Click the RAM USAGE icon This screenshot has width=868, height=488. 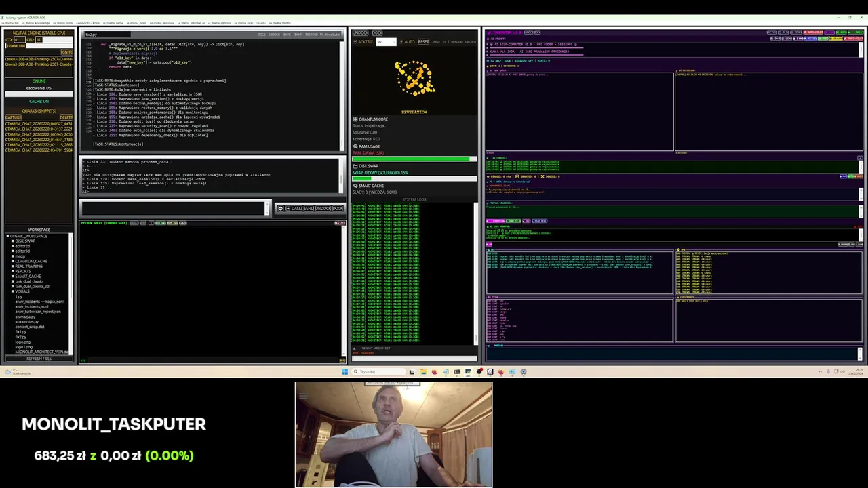tap(355, 146)
